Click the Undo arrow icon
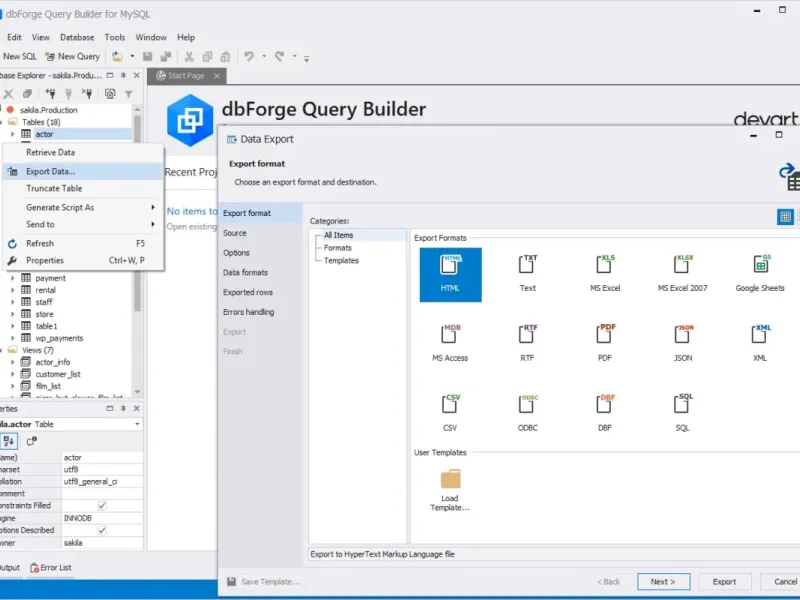 [x=248, y=56]
